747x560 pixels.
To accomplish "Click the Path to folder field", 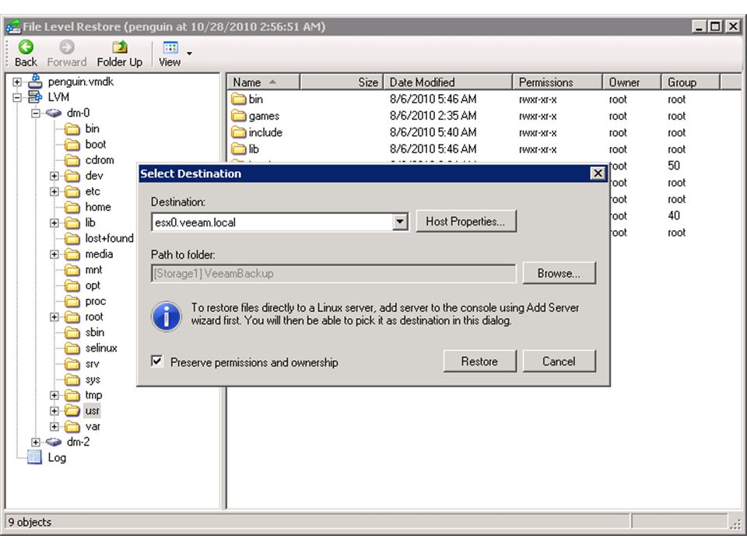I will (x=334, y=273).
